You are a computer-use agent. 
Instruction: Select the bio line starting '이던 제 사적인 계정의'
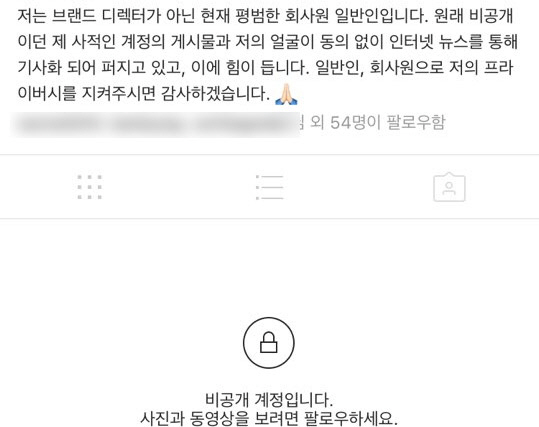[267, 42]
